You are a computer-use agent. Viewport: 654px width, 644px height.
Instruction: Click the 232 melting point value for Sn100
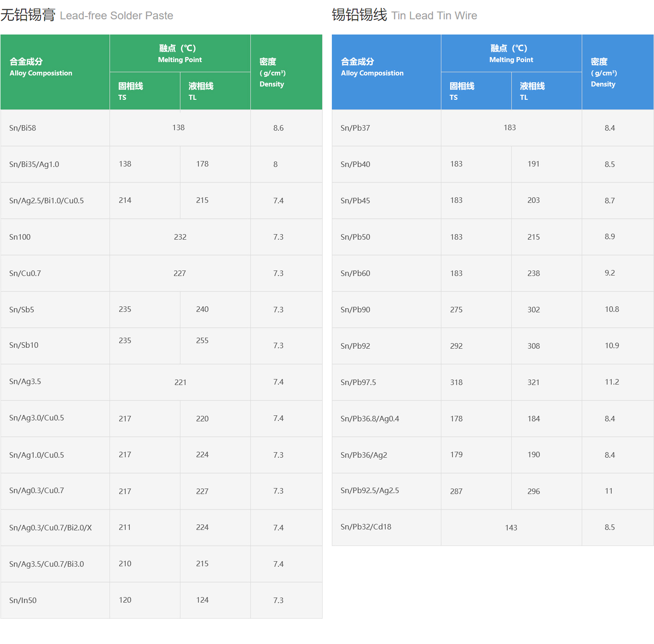(x=180, y=237)
